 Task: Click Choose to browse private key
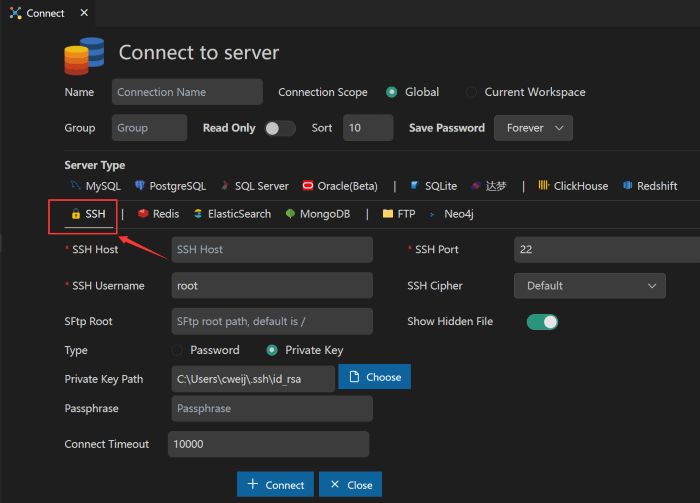click(374, 377)
